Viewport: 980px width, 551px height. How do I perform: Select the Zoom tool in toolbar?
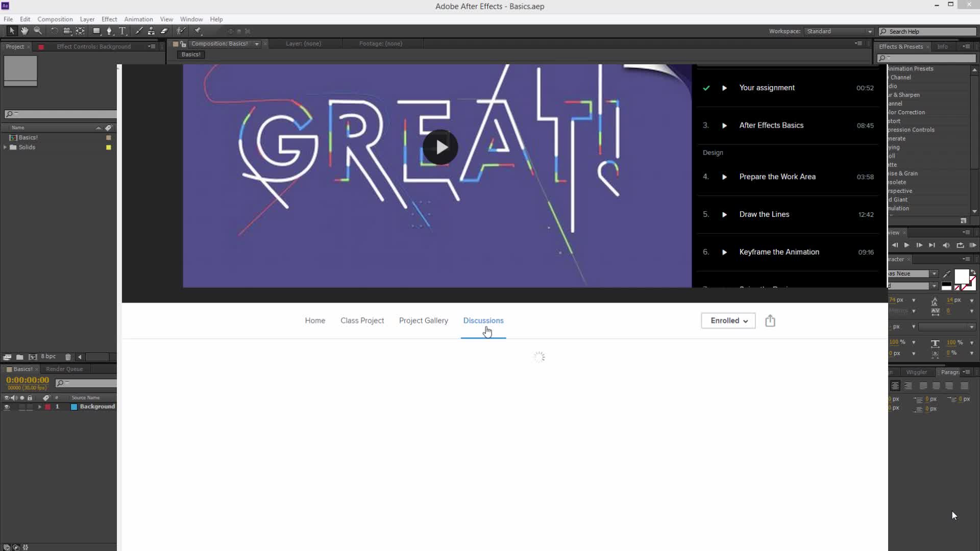(x=38, y=31)
